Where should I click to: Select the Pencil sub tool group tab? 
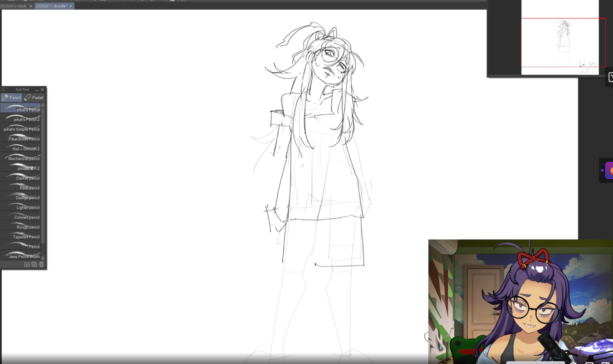[x=11, y=98]
